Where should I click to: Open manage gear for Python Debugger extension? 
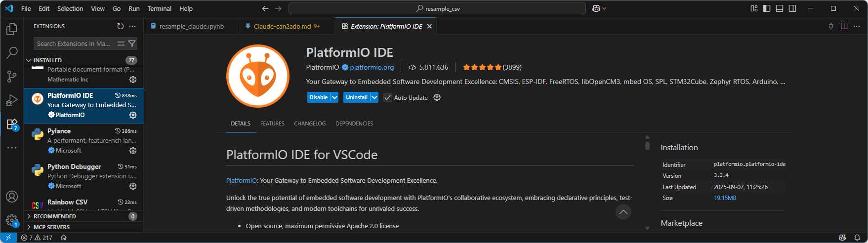tap(133, 186)
